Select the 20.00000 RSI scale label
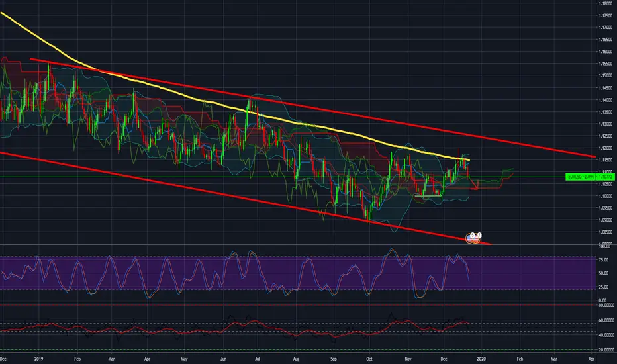 (x=606, y=349)
